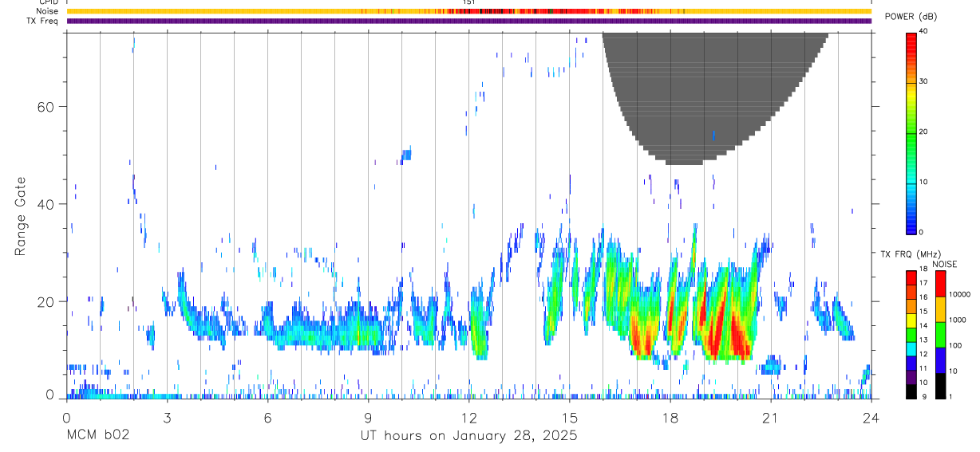Click the orange noise strip above plot
980x452 pixels.
coord(468,11)
